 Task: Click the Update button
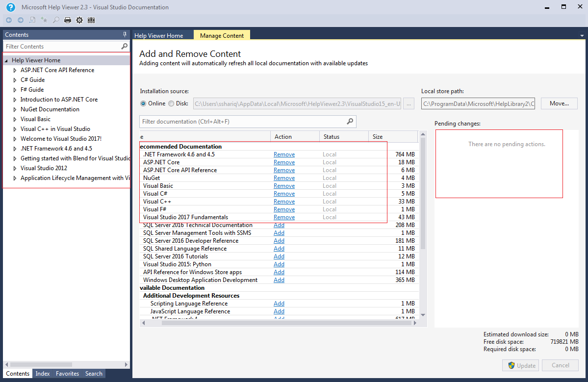click(520, 365)
